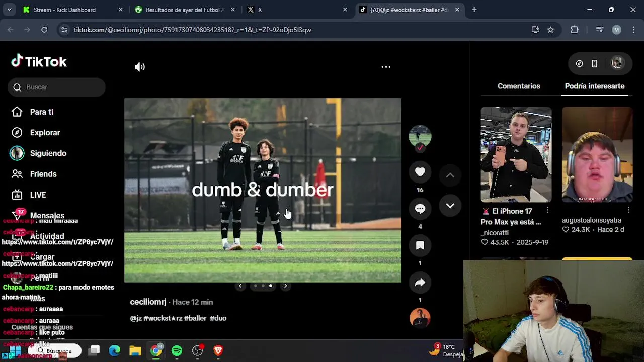Select the third carousel dot
This screenshot has height=362, width=644.
[270, 286]
